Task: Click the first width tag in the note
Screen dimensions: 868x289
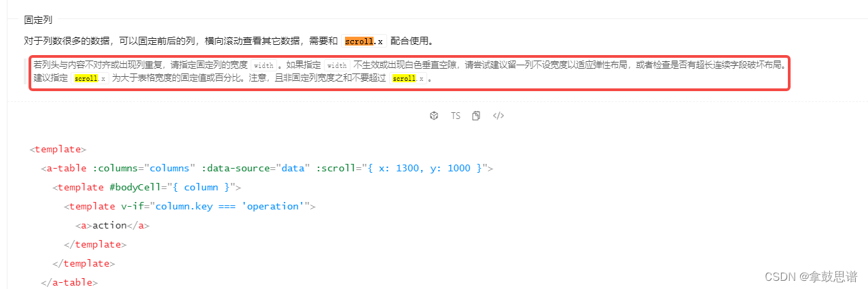Action: tap(263, 66)
